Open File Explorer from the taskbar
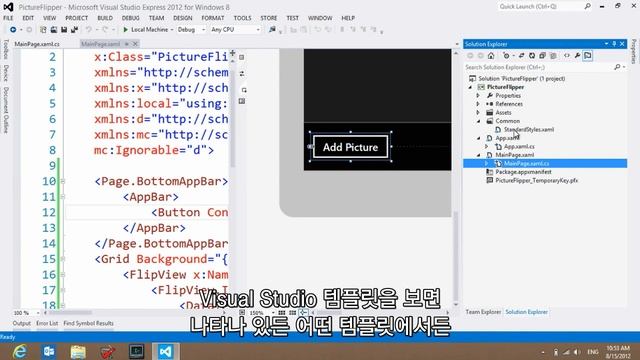The image size is (640, 360). (x=78, y=351)
